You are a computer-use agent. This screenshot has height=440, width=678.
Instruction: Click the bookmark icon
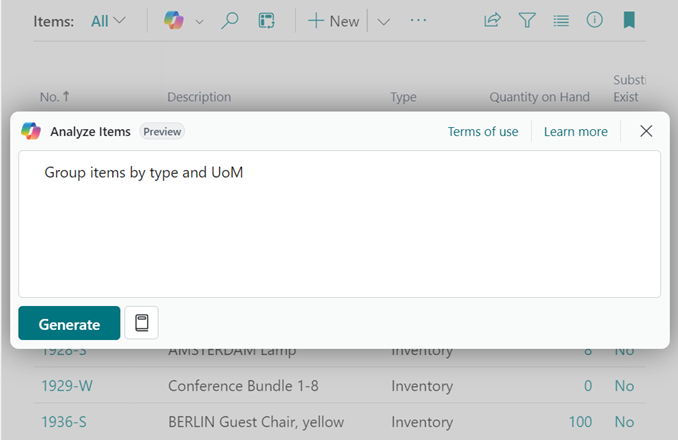coord(629,20)
